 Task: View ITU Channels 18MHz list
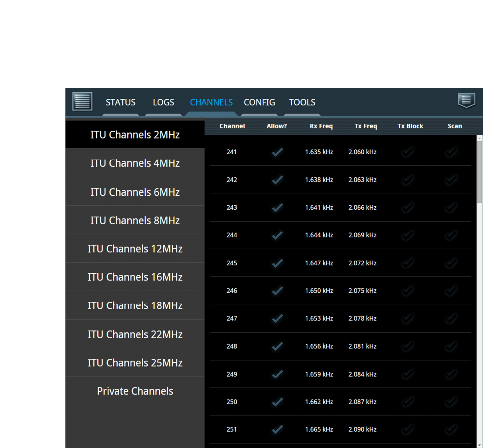135,305
